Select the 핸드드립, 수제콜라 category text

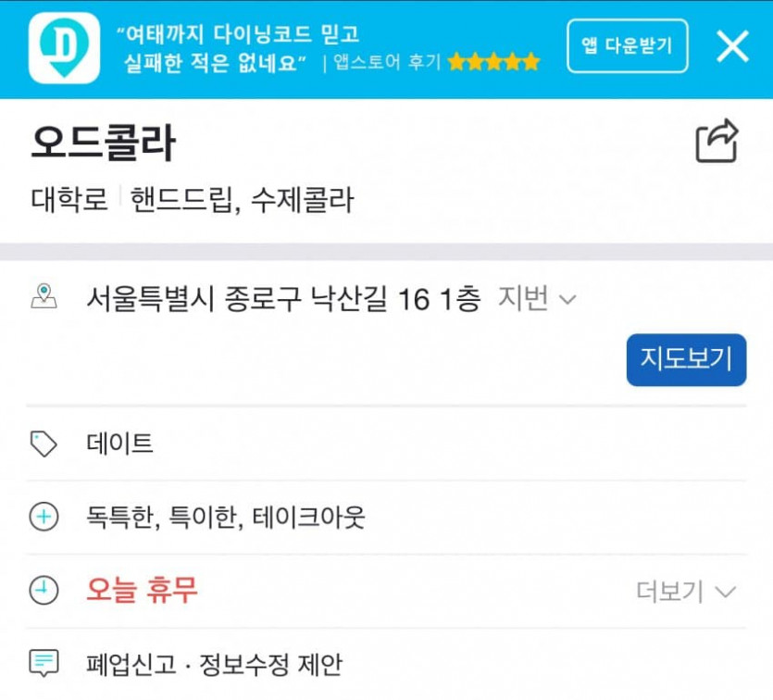[242, 200]
